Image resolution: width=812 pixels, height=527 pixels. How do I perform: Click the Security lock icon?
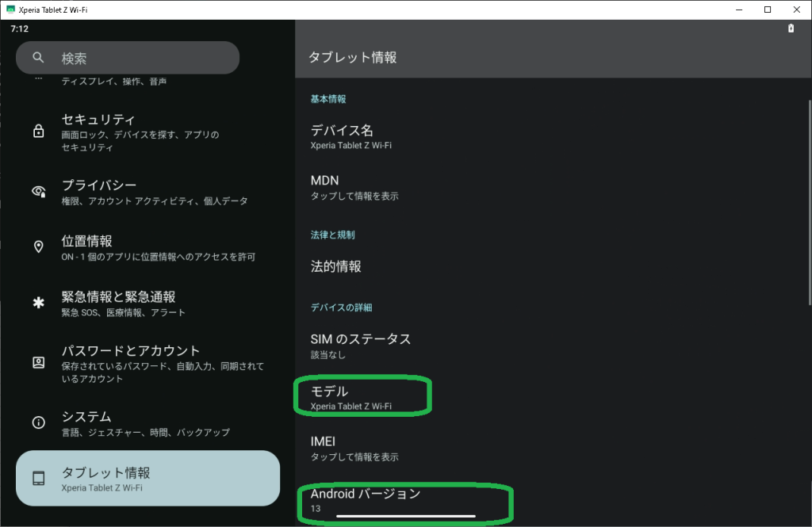(38, 131)
